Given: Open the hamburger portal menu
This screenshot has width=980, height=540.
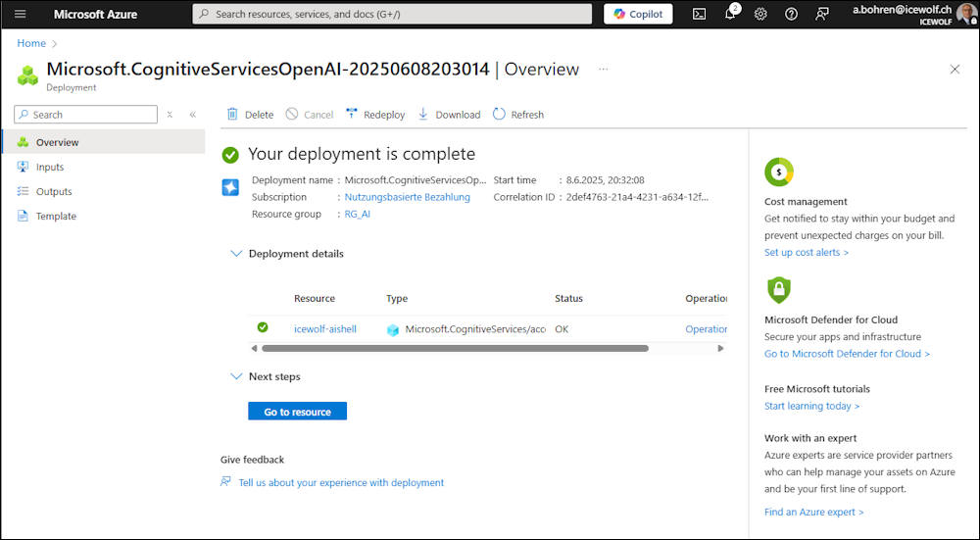Looking at the screenshot, I should (x=20, y=14).
